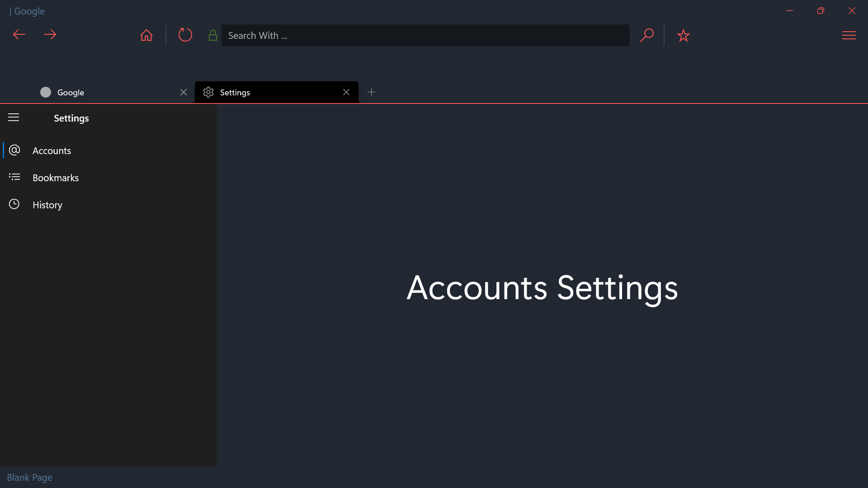Open a new tab with the plus button
Screen dimensions: 868x488
point(372,92)
